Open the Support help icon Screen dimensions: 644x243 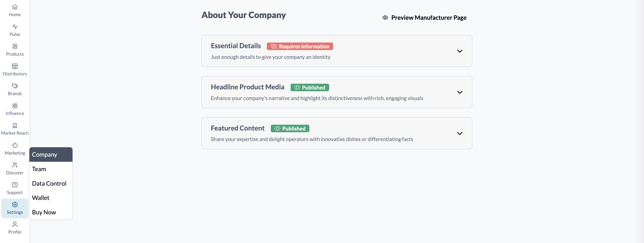[15, 185]
